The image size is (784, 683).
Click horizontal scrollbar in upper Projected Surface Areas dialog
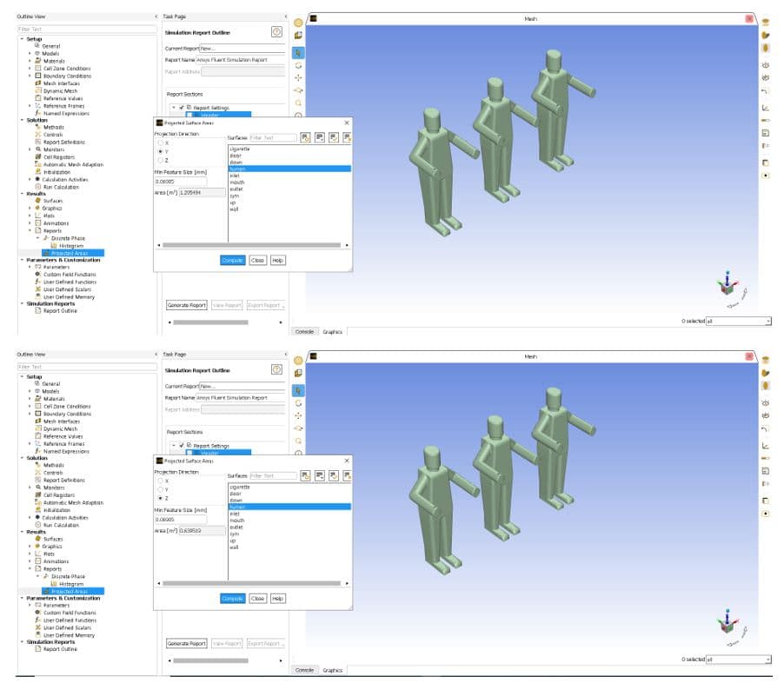(252, 245)
